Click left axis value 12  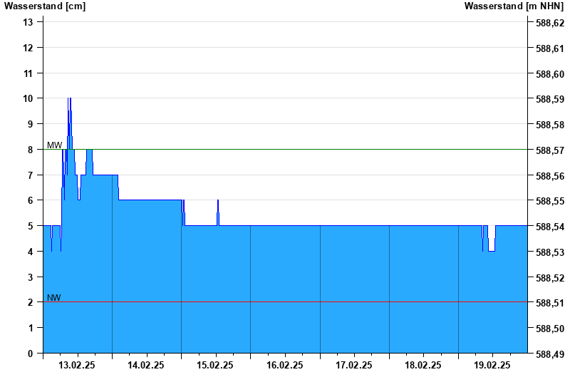tap(28, 48)
